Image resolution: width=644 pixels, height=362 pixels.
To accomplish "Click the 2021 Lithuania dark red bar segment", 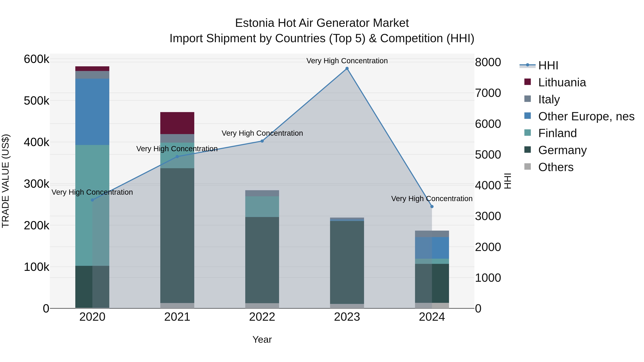I will 177,123.
